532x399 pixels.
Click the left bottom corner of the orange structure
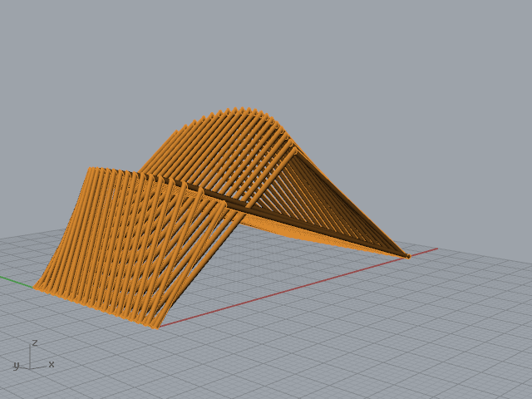point(36,288)
